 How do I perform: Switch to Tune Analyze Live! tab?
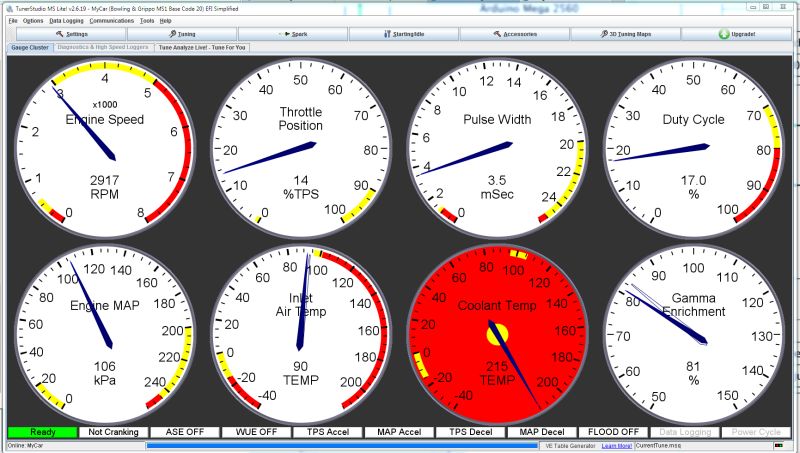pos(202,47)
